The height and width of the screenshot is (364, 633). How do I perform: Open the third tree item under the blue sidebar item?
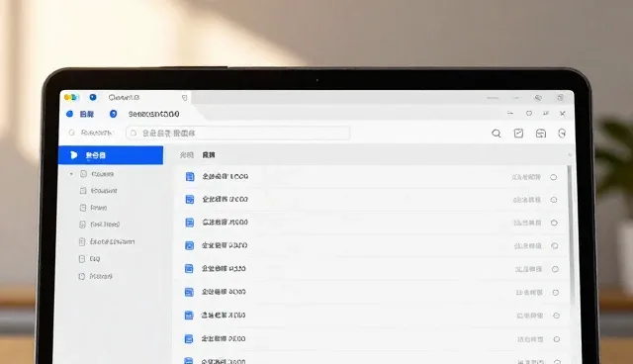(93, 208)
